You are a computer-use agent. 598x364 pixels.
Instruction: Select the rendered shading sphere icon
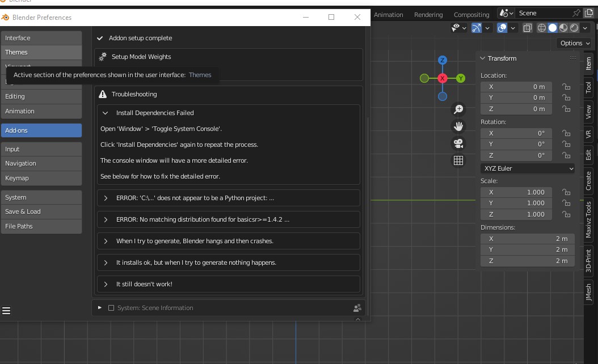pos(573,27)
